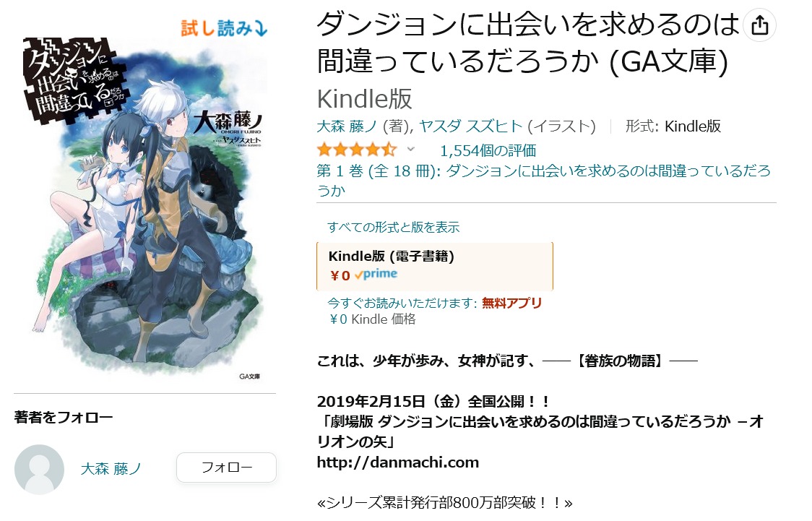
Task: Open 大森 藤ノ under 著者をフォロー
Action: [x=111, y=469]
